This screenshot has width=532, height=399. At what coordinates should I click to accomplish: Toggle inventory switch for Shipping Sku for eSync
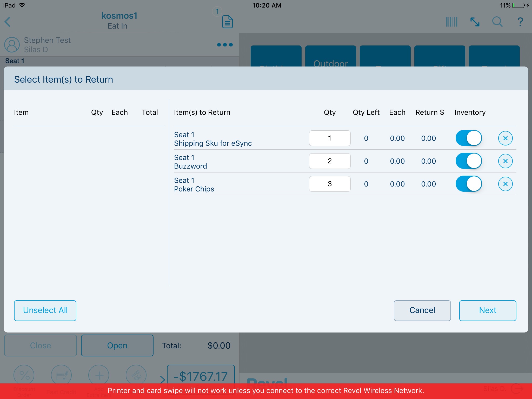coord(469,138)
